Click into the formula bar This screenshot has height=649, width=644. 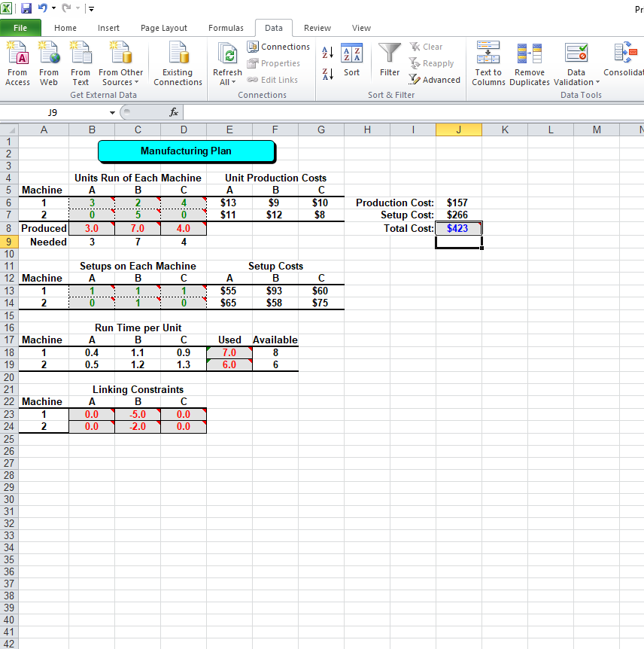413,112
